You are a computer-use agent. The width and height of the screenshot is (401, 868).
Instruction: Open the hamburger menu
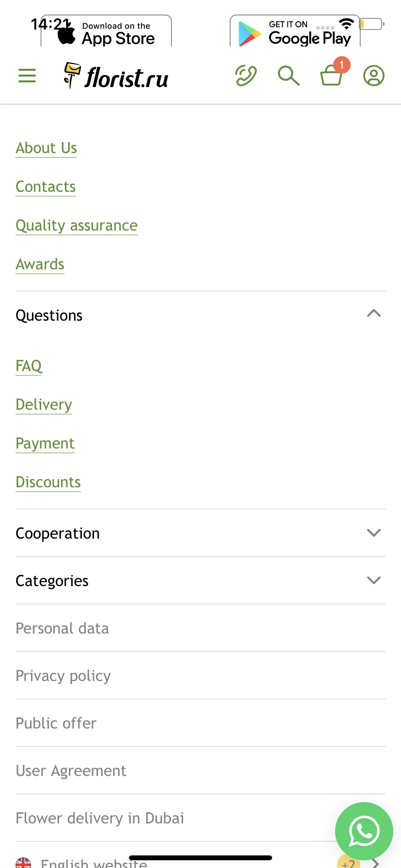[x=27, y=76]
